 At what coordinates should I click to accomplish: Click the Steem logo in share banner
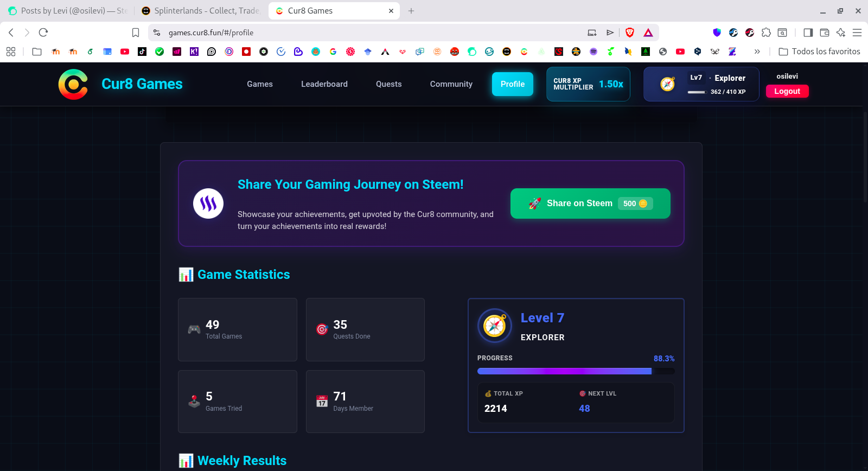[x=208, y=203]
